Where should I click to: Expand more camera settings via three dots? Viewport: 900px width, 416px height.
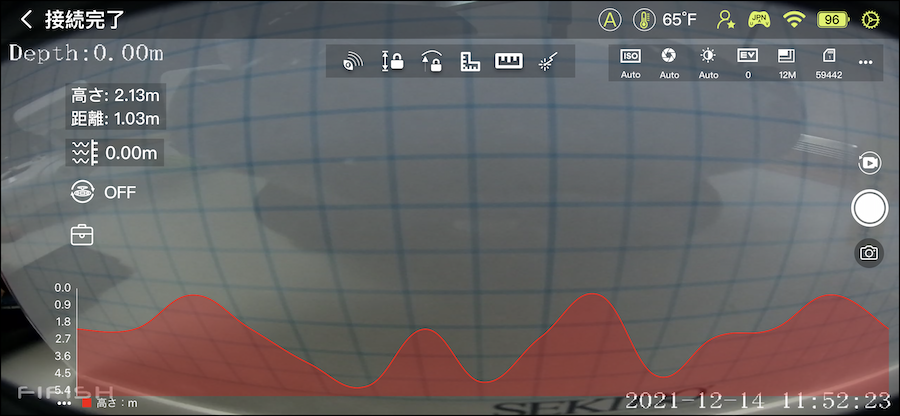tap(866, 62)
